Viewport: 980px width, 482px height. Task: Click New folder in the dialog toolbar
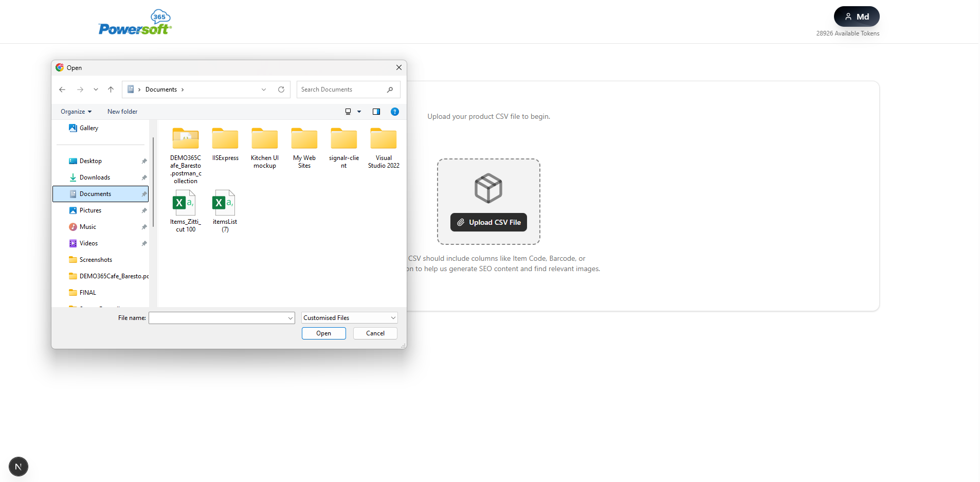click(122, 112)
